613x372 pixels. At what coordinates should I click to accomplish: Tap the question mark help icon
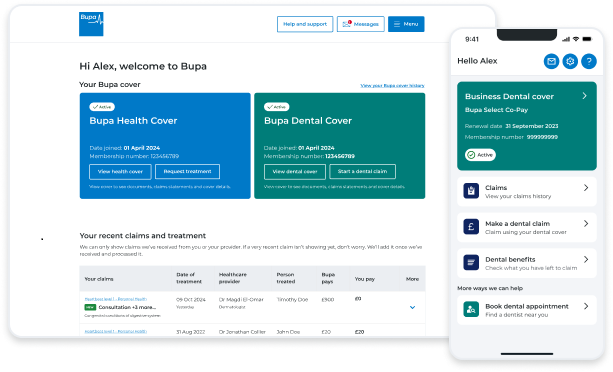coord(589,61)
